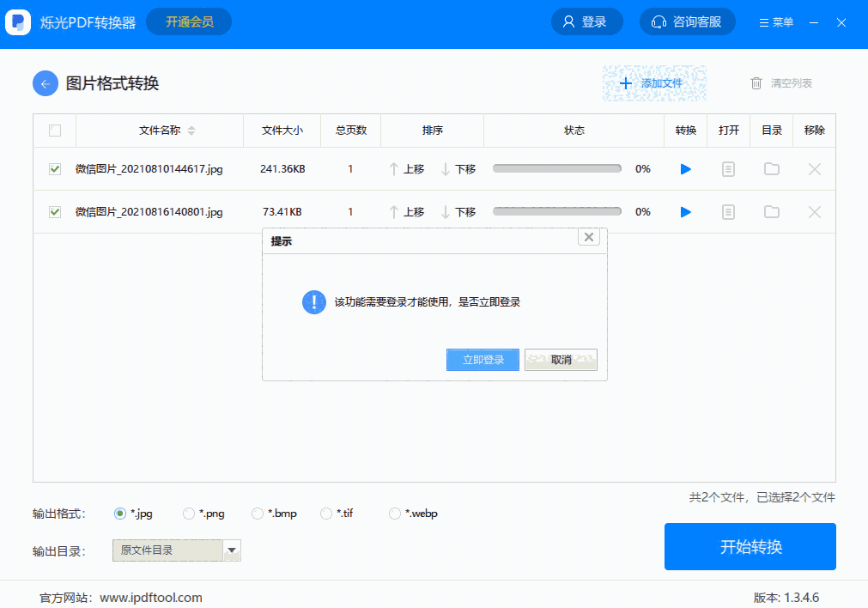Click the document icon under 打开 for the second file
This screenshot has height=608, width=868.
coord(728,211)
